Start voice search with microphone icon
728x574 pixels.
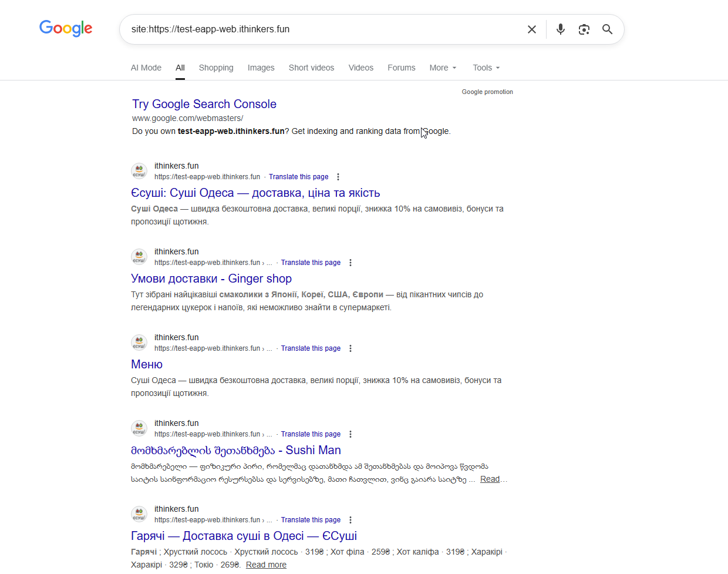(x=561, y=29)
